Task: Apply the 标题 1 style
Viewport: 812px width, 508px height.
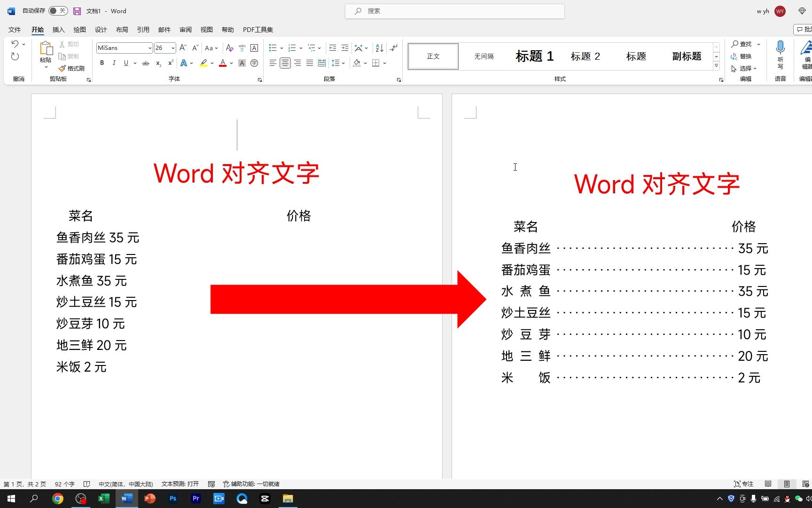Action: click(534, 56)
